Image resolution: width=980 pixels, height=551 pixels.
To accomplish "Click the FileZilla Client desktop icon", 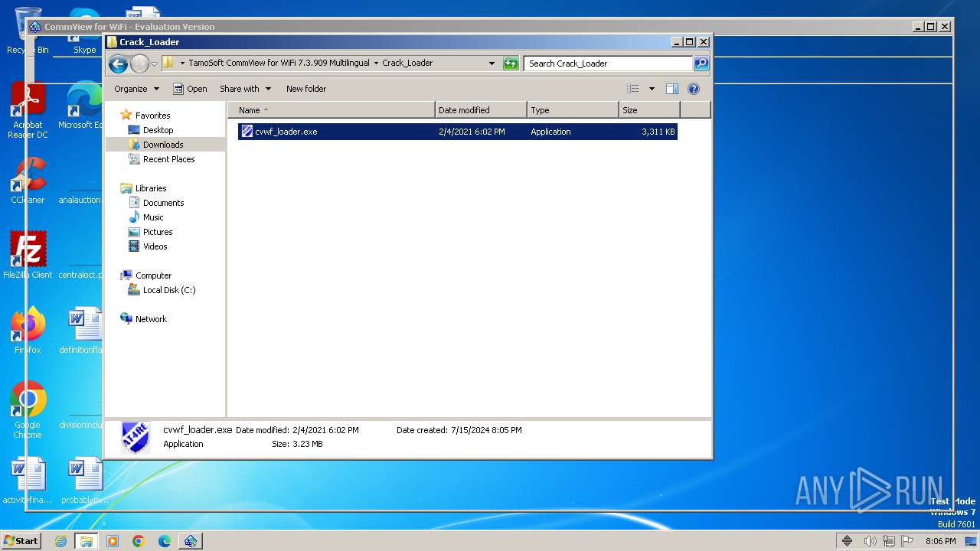I will coord(28,255).
